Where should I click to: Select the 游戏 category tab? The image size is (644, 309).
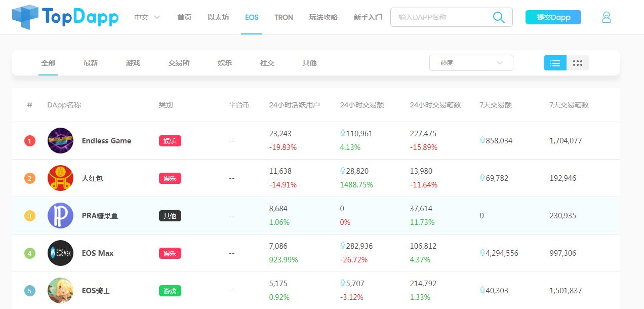[x=133, y=63]
